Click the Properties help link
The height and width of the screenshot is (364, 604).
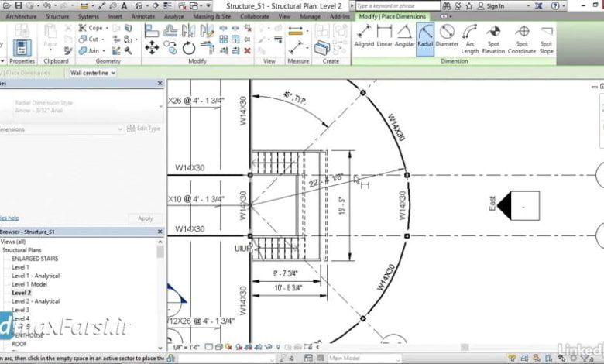(x=9, y=218)
